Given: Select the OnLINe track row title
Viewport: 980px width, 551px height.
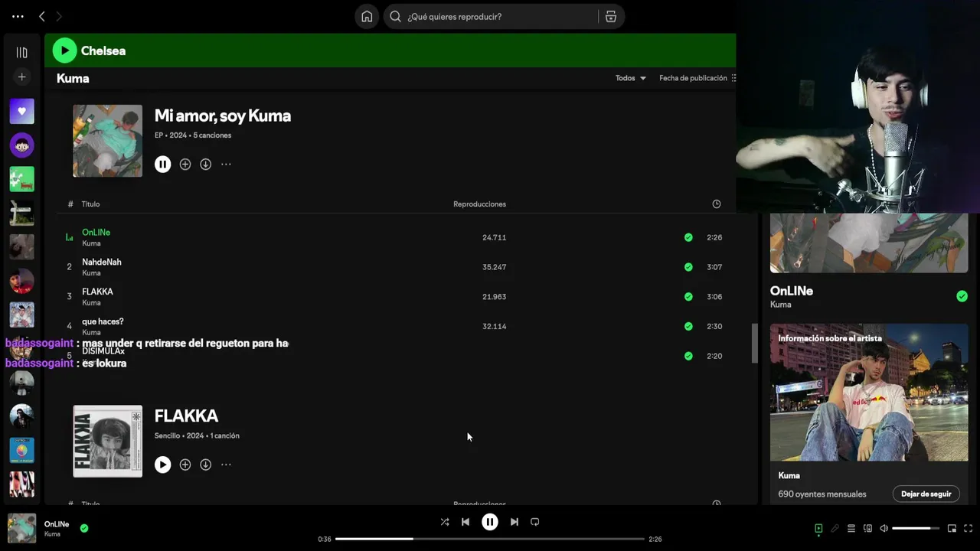Looking at the screenshot, I should click(96, 232).
